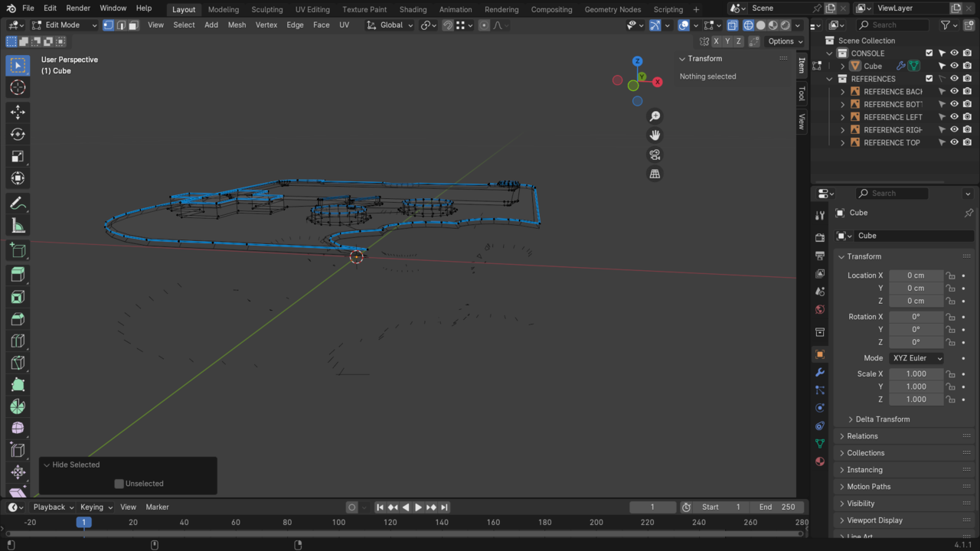Hide the REFERENCE LEFT object in viewport
The image size is (980, 551).
(955, 117)
